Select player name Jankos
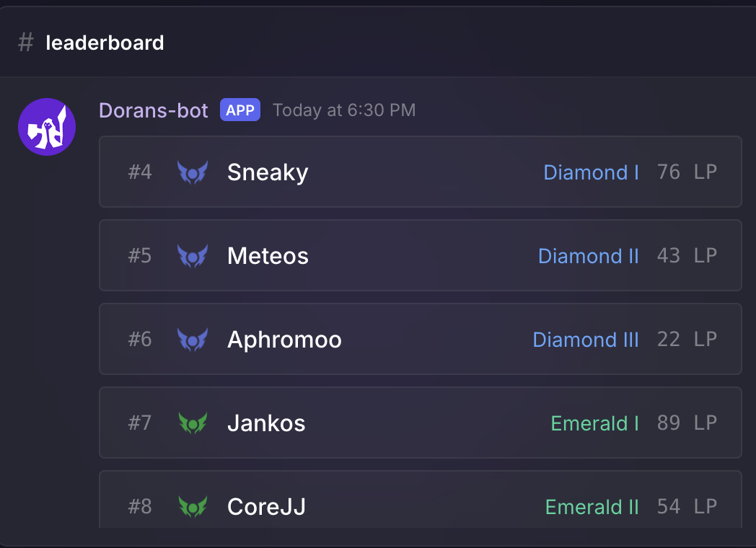The image size is (756, 548). [x=266, y=423]
